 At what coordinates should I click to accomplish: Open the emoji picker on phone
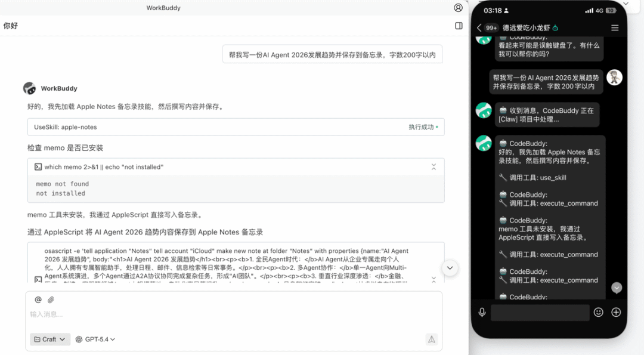599,312
